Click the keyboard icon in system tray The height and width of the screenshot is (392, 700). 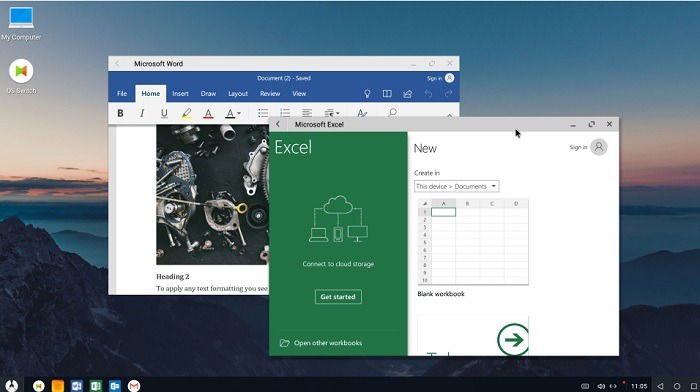585,386
